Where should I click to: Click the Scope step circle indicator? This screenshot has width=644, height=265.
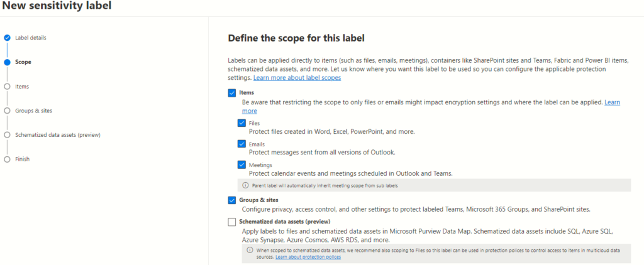tap(7, 62)
